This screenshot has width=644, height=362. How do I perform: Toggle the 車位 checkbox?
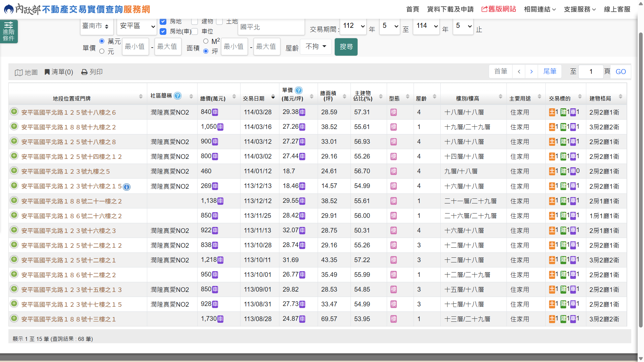(195, 32)
